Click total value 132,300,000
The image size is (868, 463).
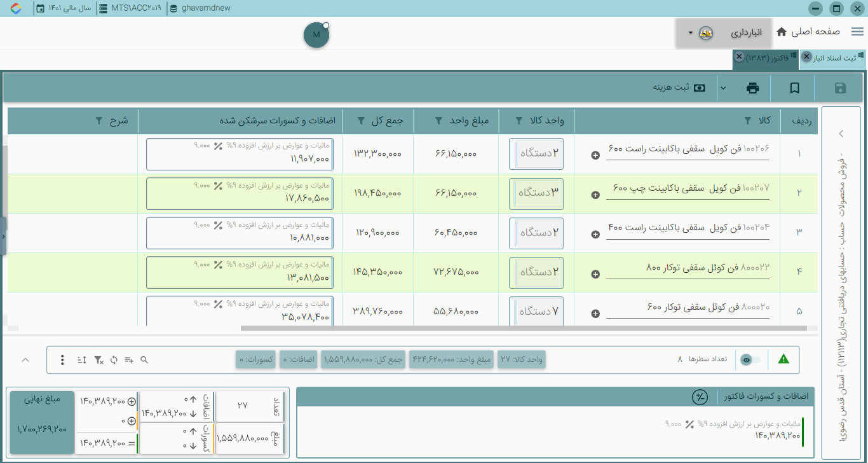click(x=377, y=154)
